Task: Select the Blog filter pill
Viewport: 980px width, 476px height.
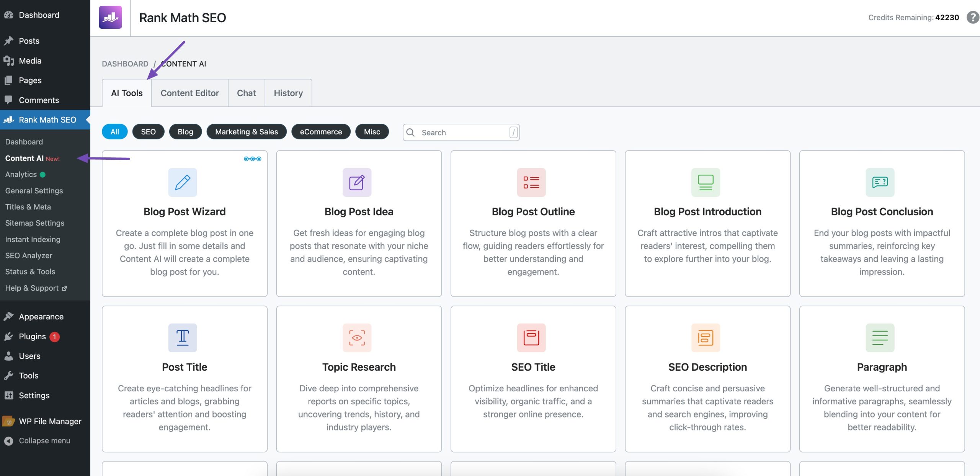Action: 186,131
